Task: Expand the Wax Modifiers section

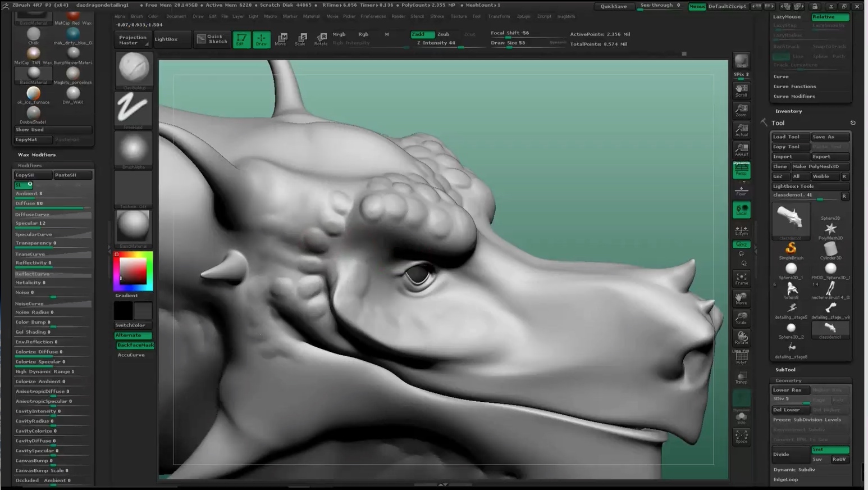Action: (36, 155)
